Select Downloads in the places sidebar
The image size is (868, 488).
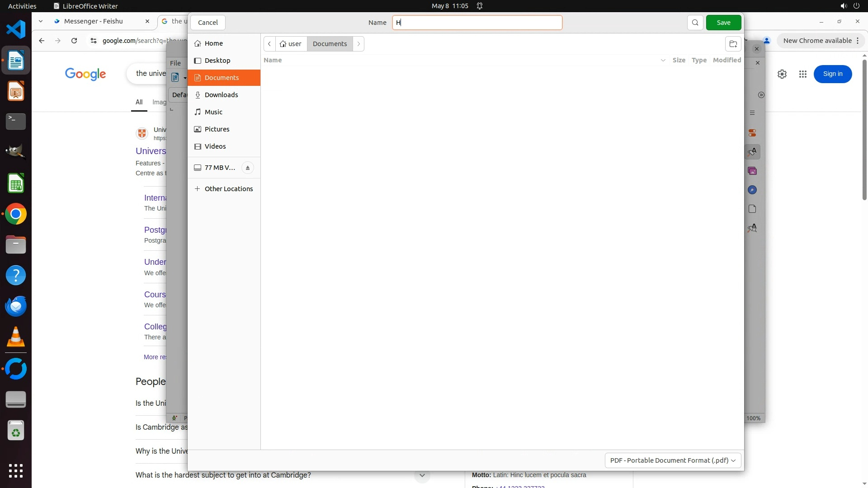pyautogui.click(x=221, y=95)
